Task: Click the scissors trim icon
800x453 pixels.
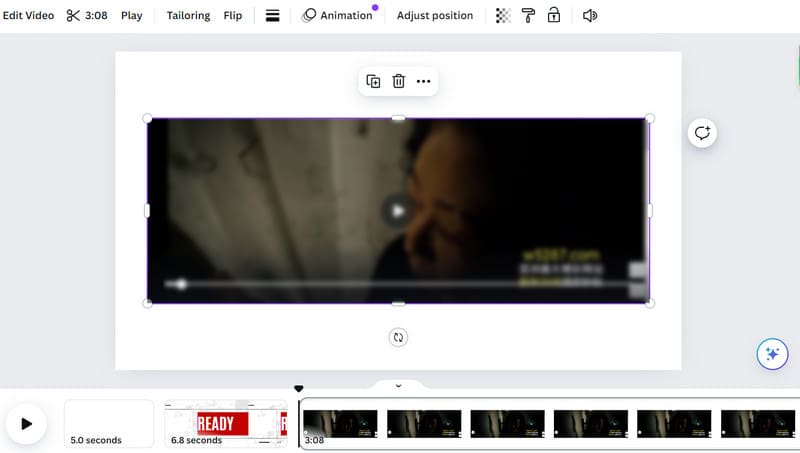Action: coord(73,16)
